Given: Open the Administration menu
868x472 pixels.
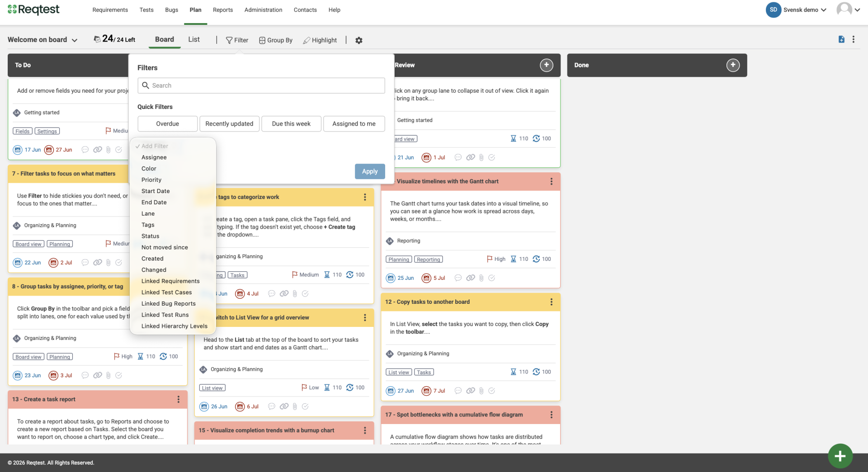Looking at the screenshot, I should pos(263,10).
